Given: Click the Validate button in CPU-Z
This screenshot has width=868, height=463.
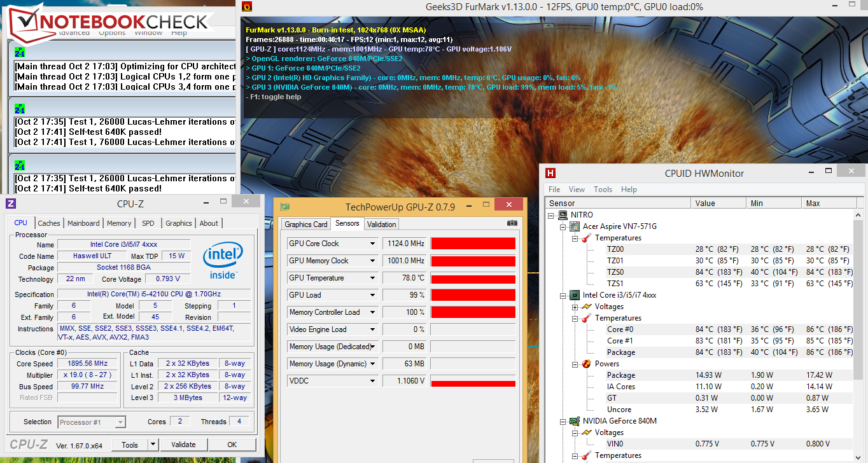Looking at the screenshot, I should 183,445.
